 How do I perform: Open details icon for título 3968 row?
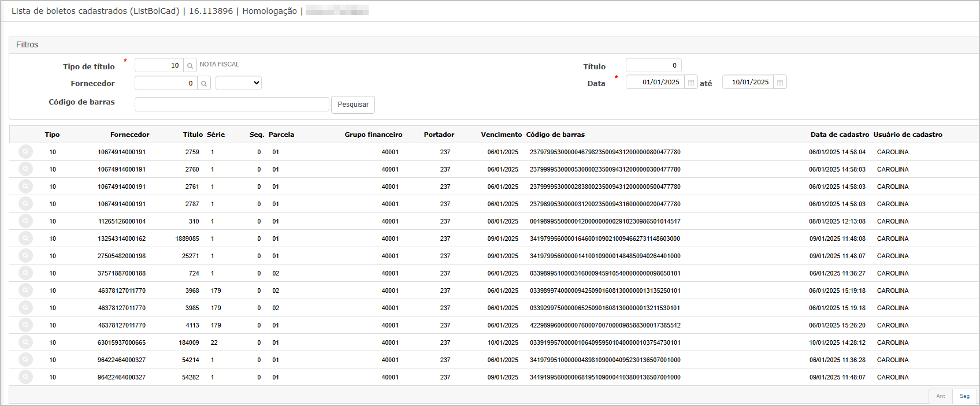point(25,290)
